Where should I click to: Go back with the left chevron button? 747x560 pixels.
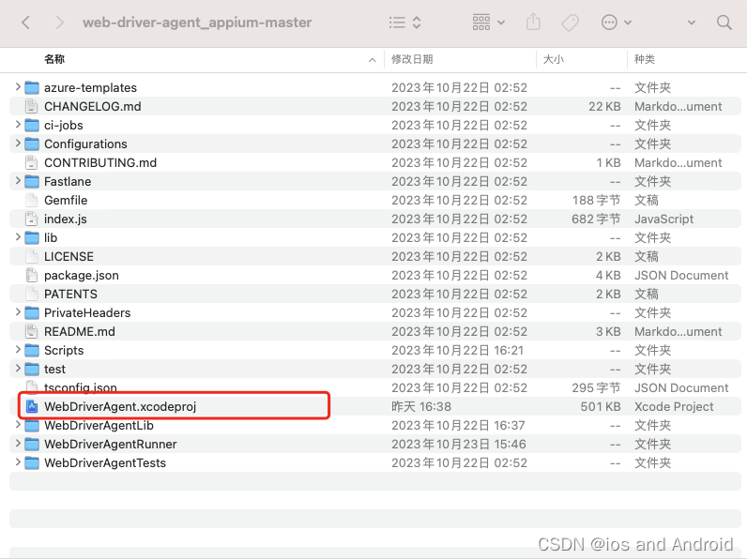[x=25, y=23]
